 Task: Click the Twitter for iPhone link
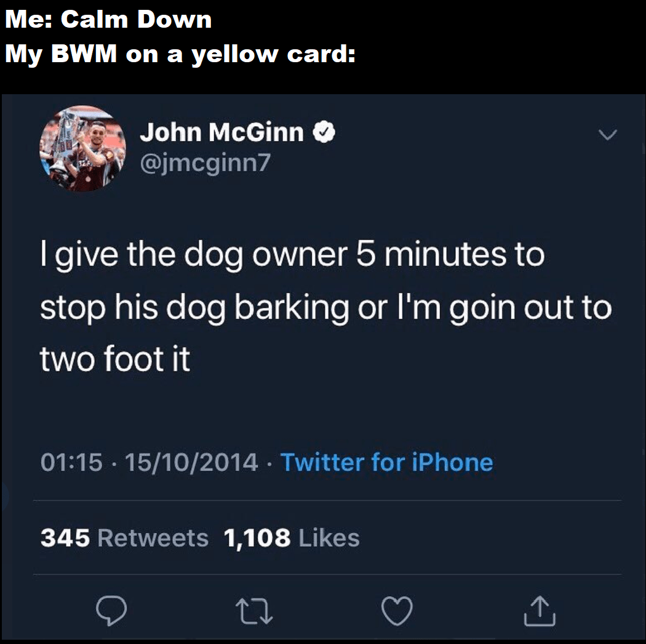(x=387, y=462)
